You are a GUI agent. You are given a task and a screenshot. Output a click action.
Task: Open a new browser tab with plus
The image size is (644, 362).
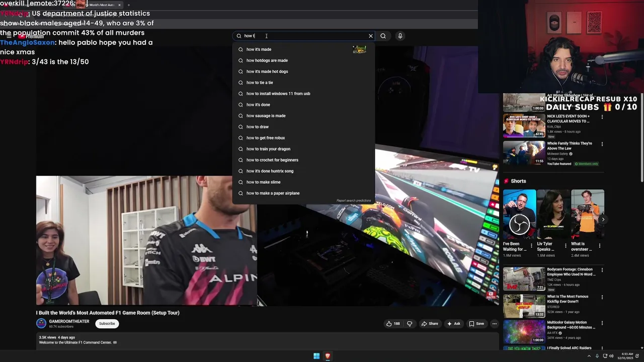128,5
